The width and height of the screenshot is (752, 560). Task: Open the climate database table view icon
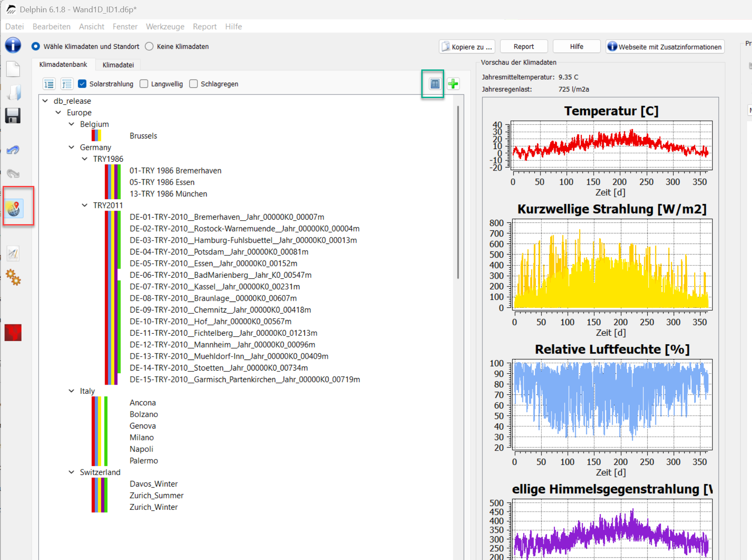[x=434, y=84]
